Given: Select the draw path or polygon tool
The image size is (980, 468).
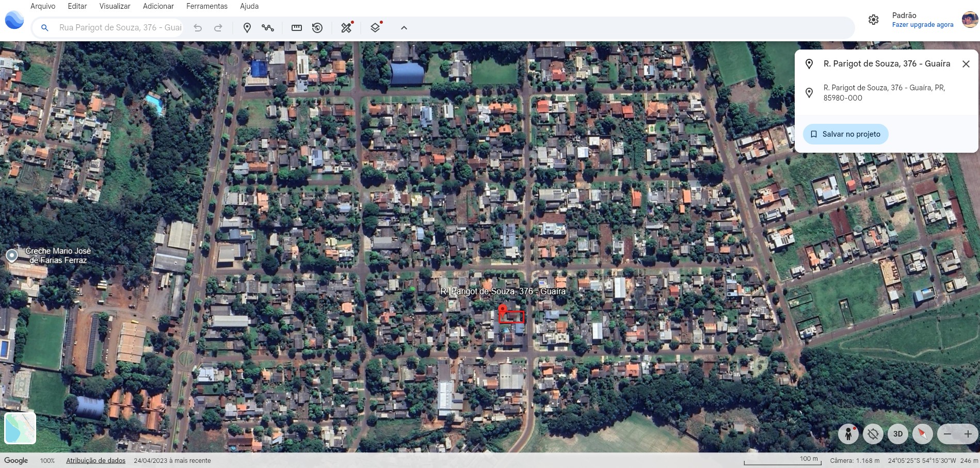Looking at the screenshot, I should tap(267, 28).
